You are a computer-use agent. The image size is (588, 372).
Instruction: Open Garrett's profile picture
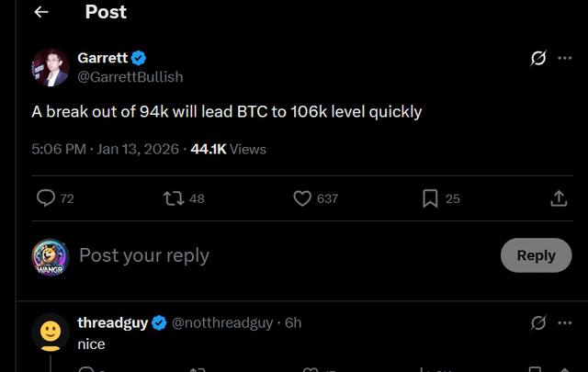(51, 68)
